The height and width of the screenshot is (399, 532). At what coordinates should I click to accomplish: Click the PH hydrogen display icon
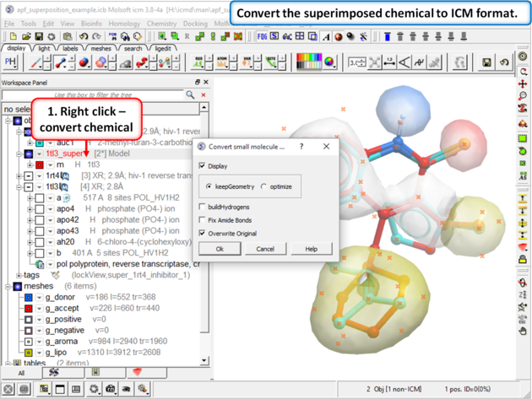point(11,62)
